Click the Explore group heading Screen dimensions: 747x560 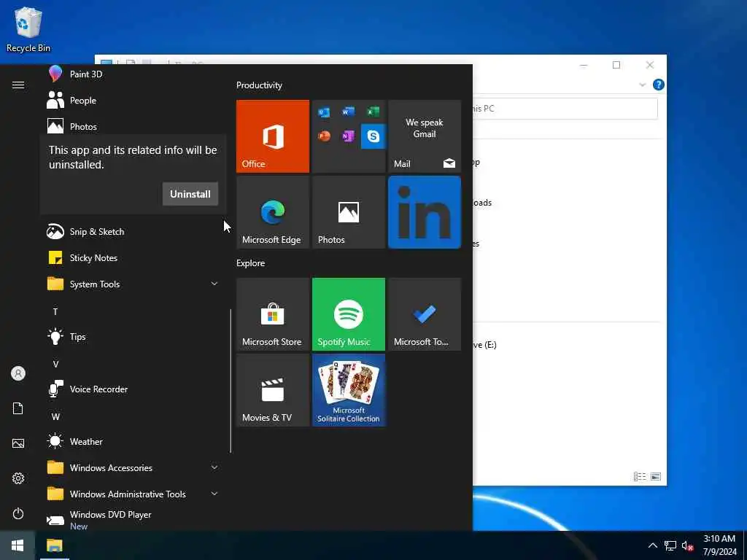click(251, 263)
